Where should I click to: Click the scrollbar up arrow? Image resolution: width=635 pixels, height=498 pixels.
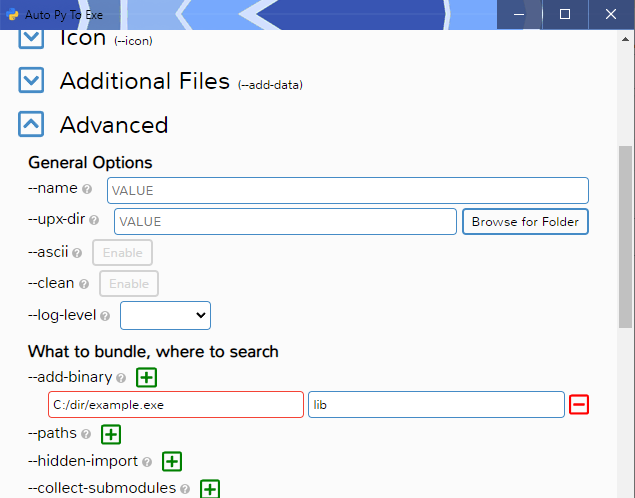click(x=626, y=39)
